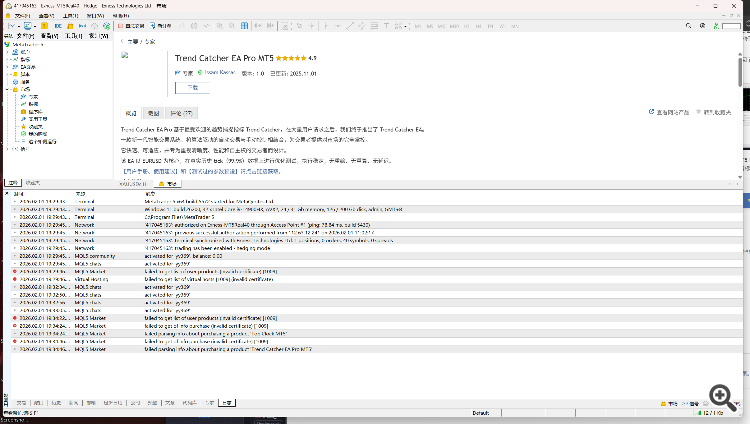Collapse the expanded Market node in Navigator
This screenshot has height=424, width=750.
point(8,89)
